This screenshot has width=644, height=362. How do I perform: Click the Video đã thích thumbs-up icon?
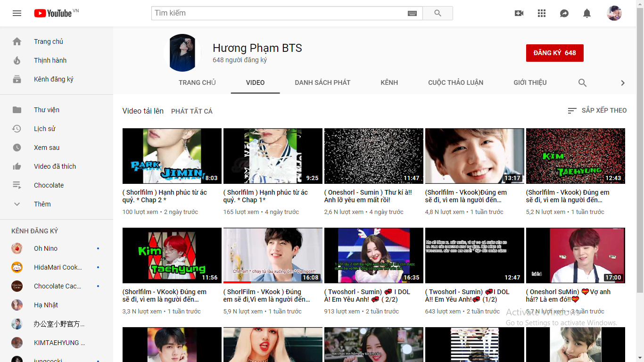tap(17, 166)
